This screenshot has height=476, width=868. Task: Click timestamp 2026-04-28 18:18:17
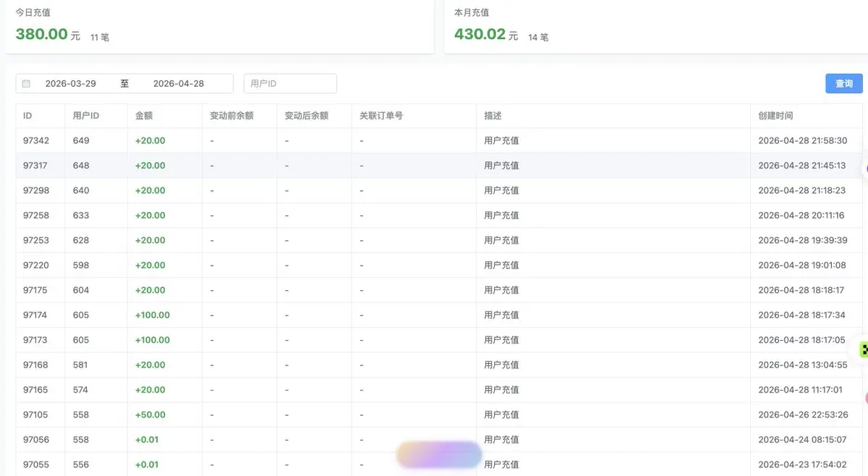coord(801,290)
